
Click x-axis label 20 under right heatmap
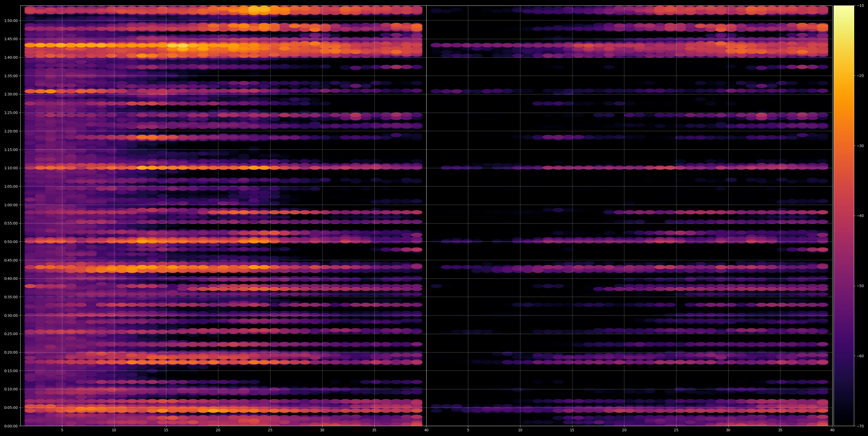point(624,430)
